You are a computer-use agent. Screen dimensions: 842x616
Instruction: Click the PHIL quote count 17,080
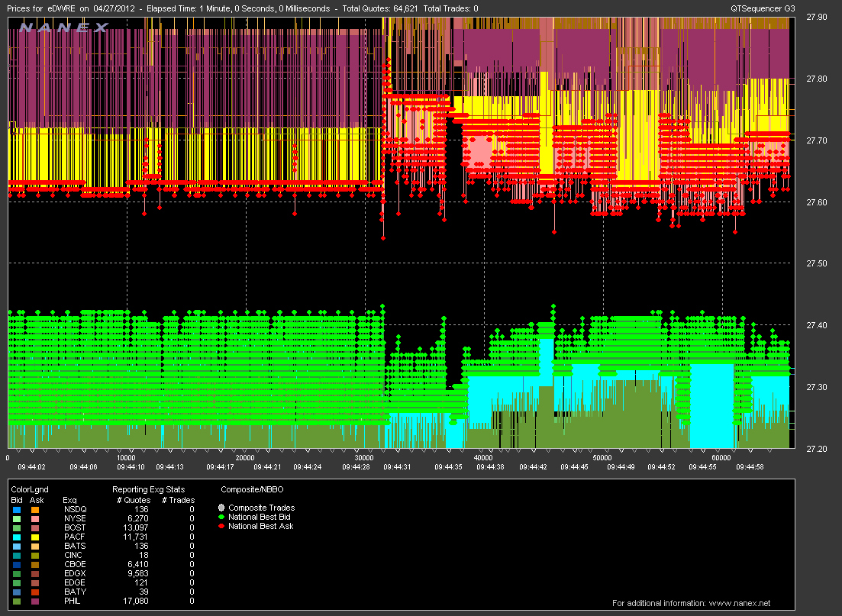(137, 601)
